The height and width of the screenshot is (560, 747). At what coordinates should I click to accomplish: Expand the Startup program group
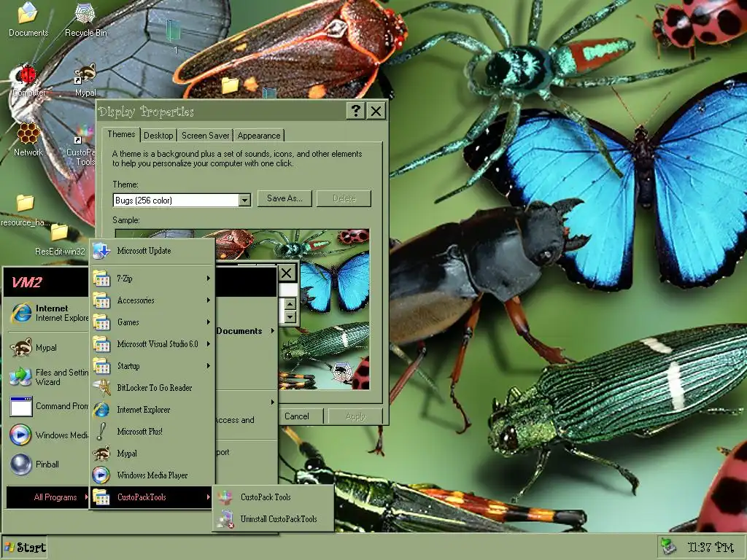click(x=152, y=366)
